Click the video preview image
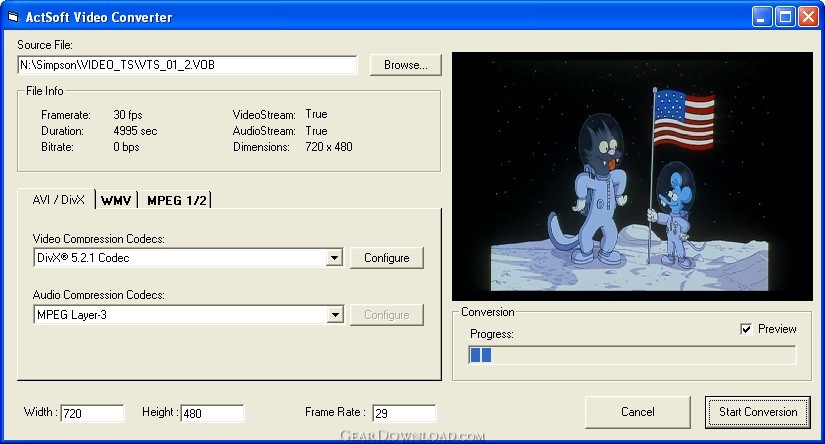This screenshot has height=444, width=825. (x=632, y=176)
